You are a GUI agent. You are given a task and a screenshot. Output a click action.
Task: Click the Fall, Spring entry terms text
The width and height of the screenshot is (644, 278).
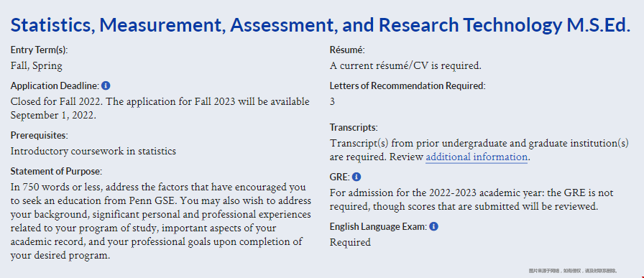coord(36,66)
